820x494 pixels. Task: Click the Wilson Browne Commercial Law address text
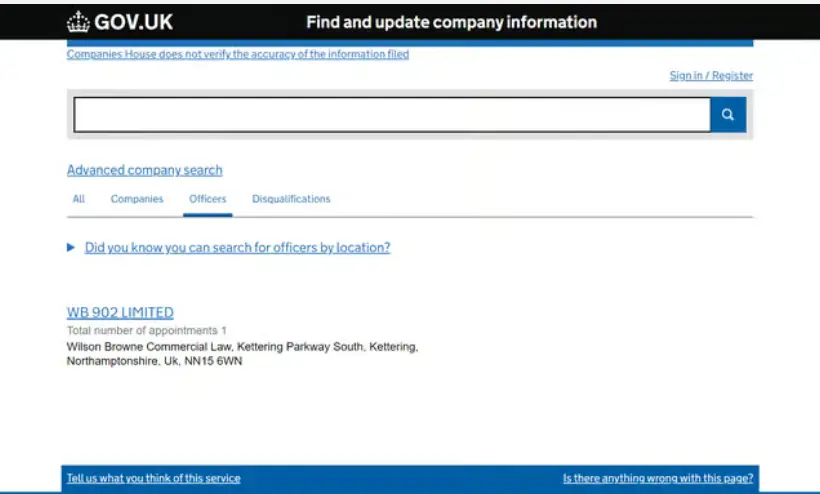(242, 354)
